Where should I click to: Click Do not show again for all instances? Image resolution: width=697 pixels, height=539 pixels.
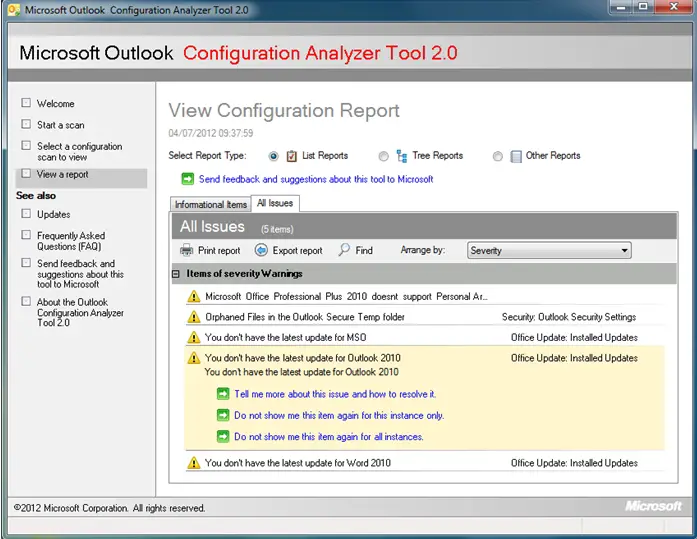pyautogui.click(x=329, y=437)
